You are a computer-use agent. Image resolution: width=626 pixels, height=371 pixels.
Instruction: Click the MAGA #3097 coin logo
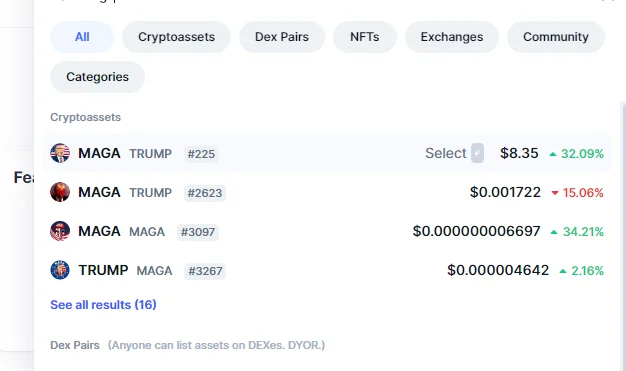(x=60, y=231)
